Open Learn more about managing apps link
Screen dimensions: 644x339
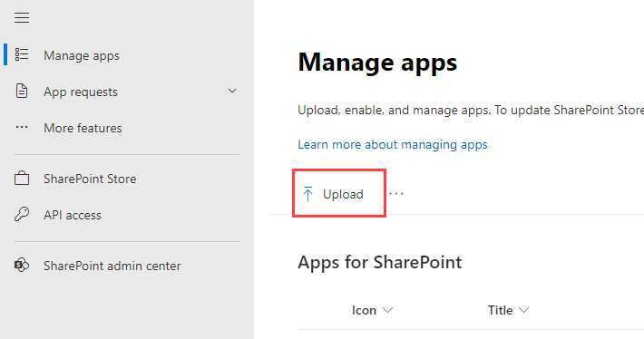pyautogui.click(x=392, y=144)
